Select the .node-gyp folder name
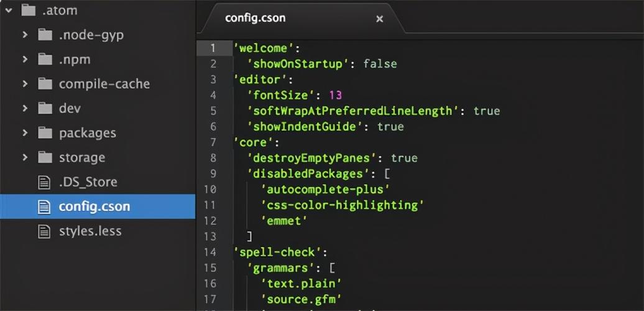The height and width of the screenshot is (311, 644). 91,35
